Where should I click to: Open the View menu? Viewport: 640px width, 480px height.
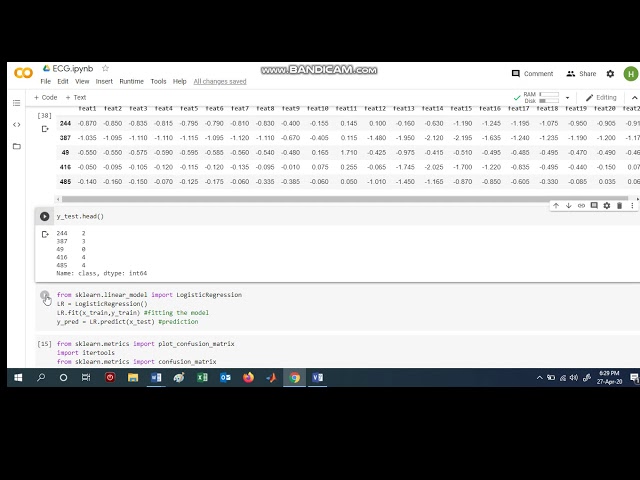tap(82, 81)
